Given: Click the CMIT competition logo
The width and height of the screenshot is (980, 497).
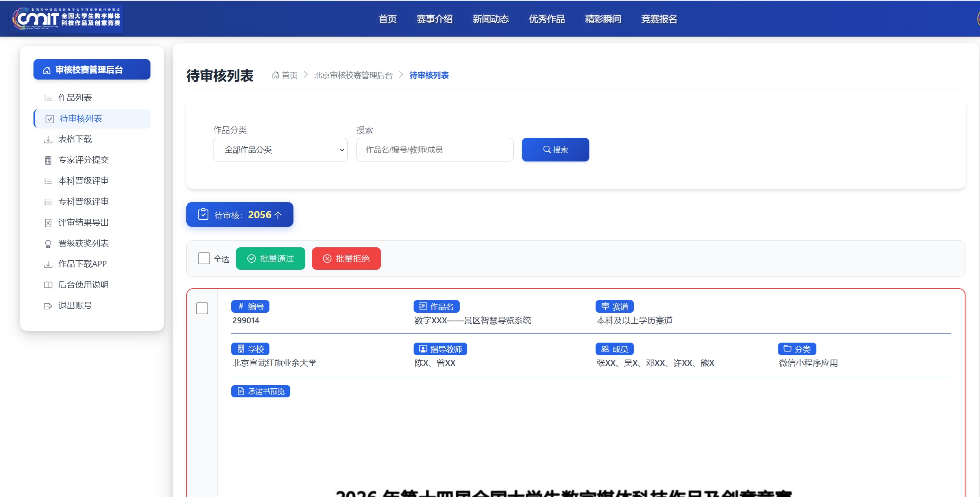Looking at the screenshot, I should click(x=66, y=19).
